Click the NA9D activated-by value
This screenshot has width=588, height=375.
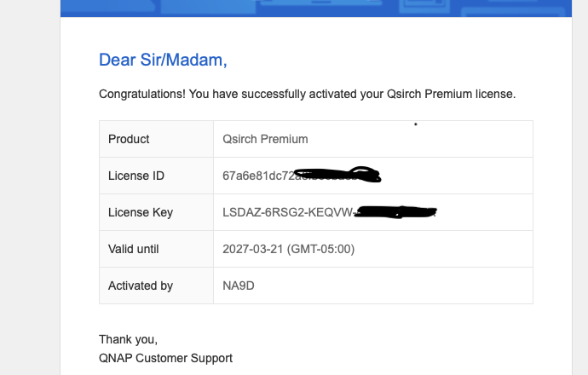pyautogui.click(x=239, y=286)
